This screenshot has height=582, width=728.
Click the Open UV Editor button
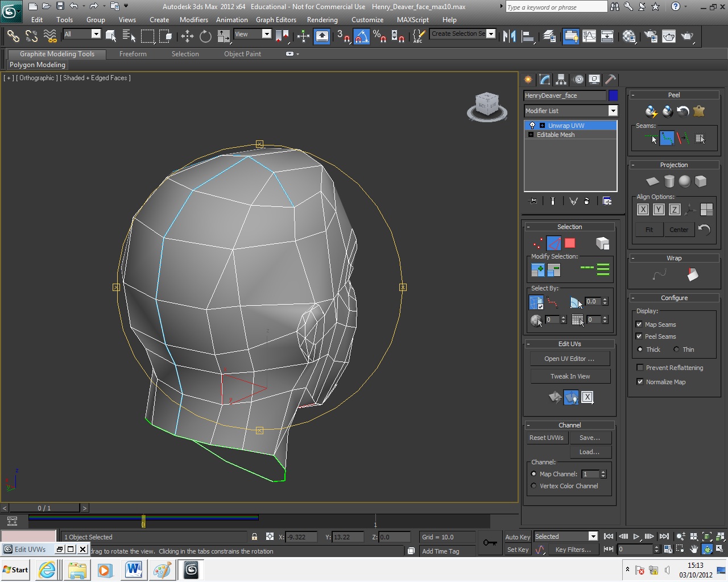pyautogui.click(x=569, y=359)
